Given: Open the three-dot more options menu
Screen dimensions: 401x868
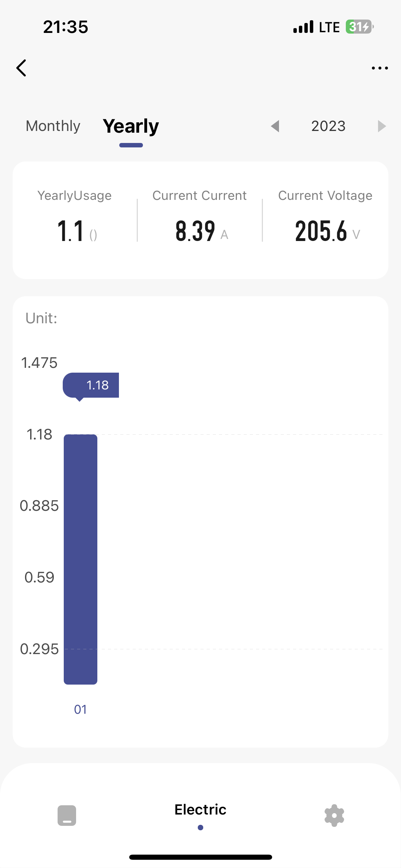Looking at the screenshot, I should point(380,68).
